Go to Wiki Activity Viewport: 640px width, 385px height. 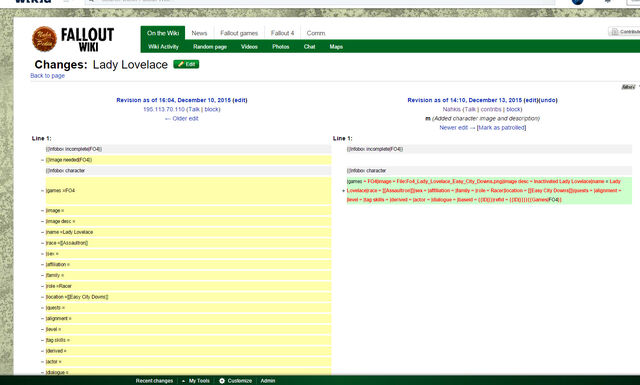click(x=163, y=47)
